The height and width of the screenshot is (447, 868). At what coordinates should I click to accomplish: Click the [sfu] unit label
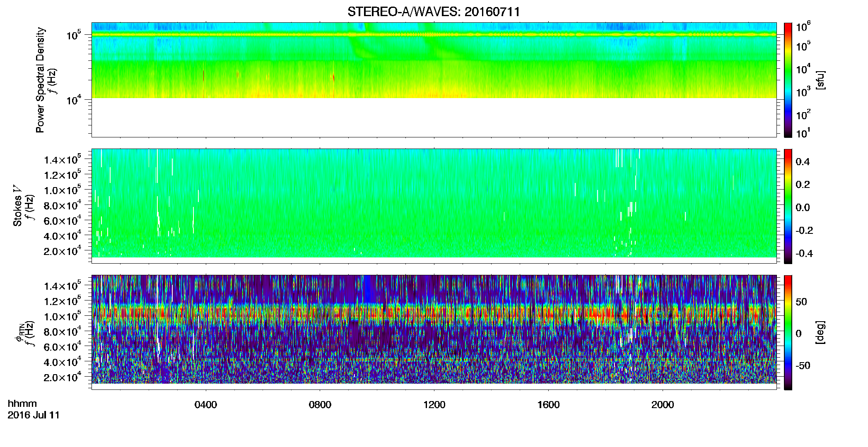[x=820, y=80]
